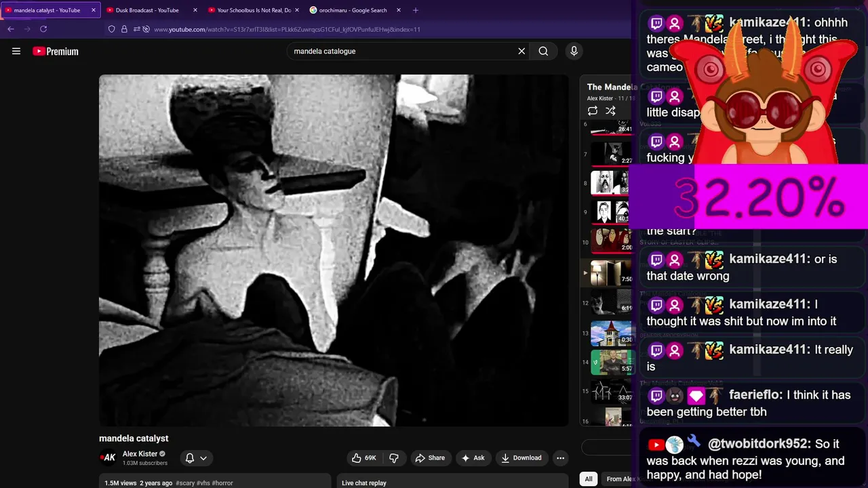Go forward in browser history
The width and height of the screenshot is (868, 488).
pyautogui.click(x=27, y=29)
